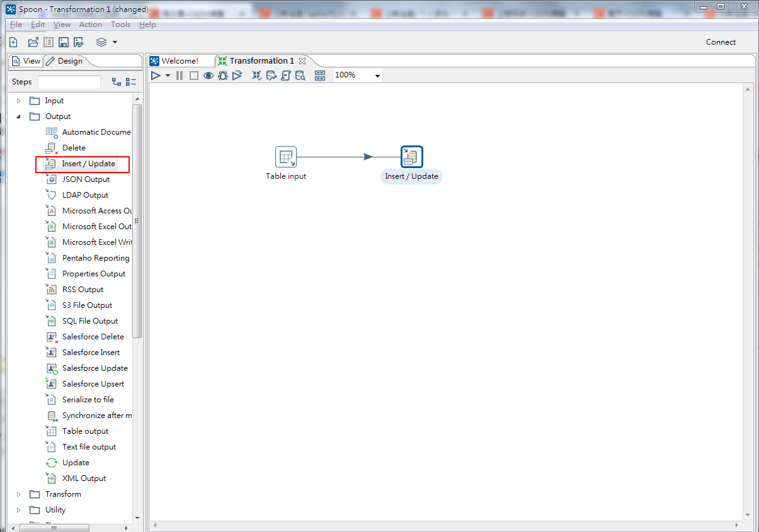Screen dimensions: 759x532
Task: Collapse the Output folder
Action: 18,116
